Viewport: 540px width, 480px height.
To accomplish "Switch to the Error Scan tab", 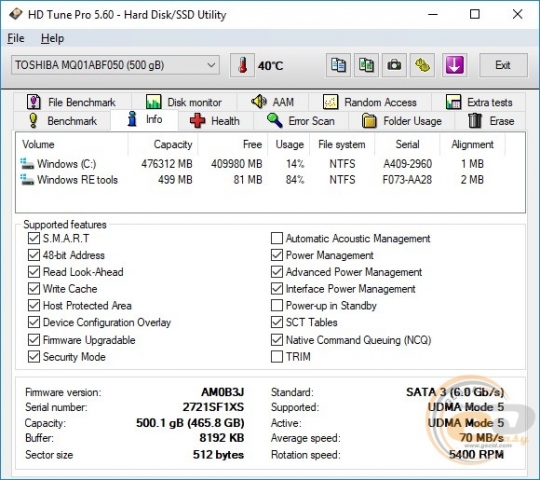I will [x=301, y=121].
